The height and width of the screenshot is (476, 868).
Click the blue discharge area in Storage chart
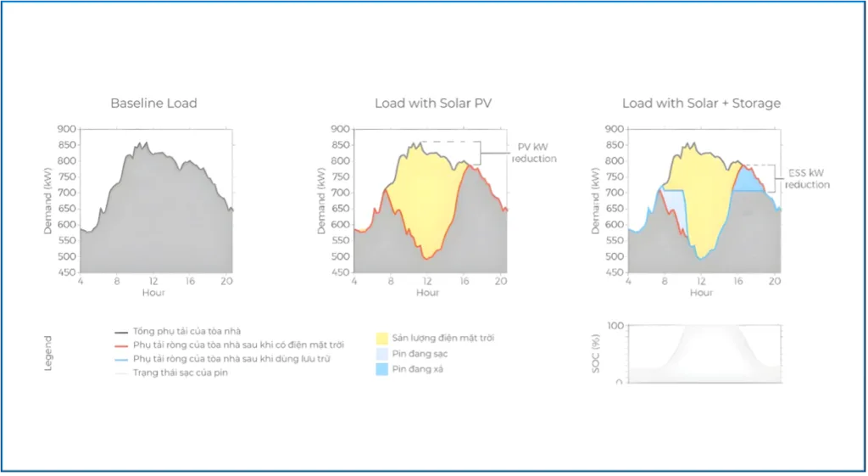click(746, 181)
